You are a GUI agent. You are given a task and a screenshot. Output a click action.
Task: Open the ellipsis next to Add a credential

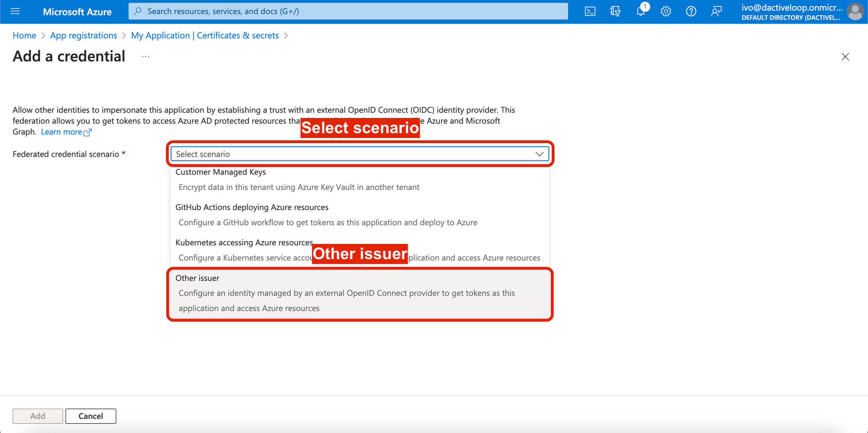[x=146, y=57]
